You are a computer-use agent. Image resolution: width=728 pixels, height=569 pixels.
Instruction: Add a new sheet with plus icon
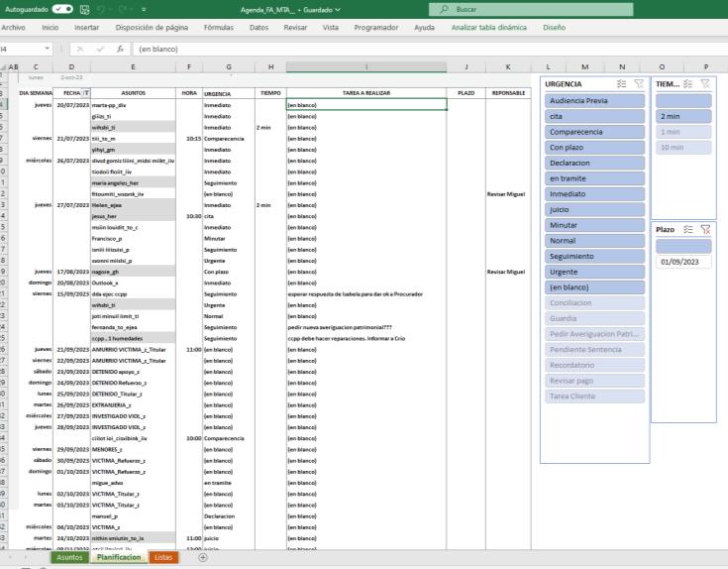pos(203,557)
